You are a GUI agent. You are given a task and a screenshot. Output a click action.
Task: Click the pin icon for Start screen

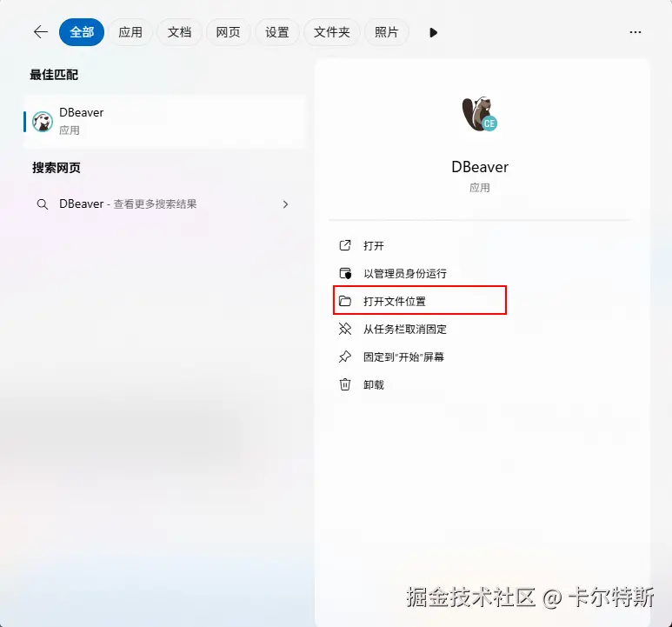pyautogui.click(x=345, y=357)
